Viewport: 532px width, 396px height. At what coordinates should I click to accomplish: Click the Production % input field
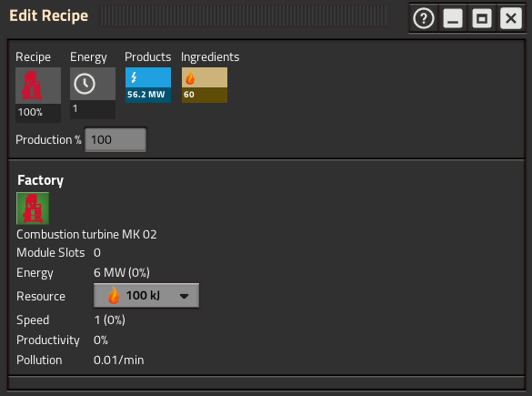[115, 139]
